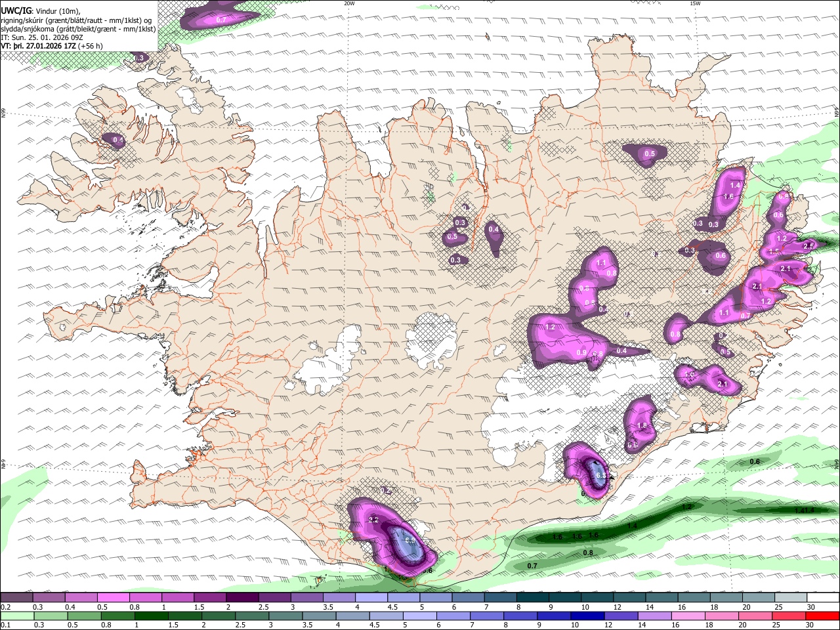Click the '0.5' value in northeast purple blob
Screen dimensions: 840x630
point(650,154)
